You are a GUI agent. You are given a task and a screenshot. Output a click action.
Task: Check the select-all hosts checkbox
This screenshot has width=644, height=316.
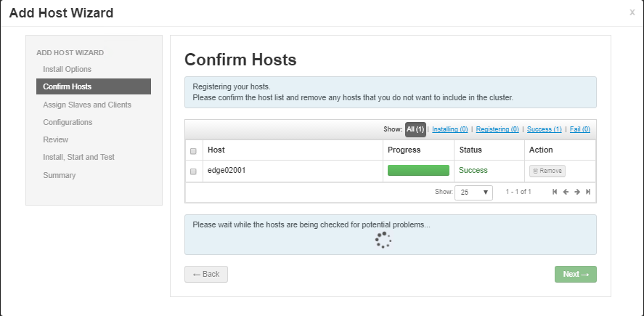[x=193, y=151]
